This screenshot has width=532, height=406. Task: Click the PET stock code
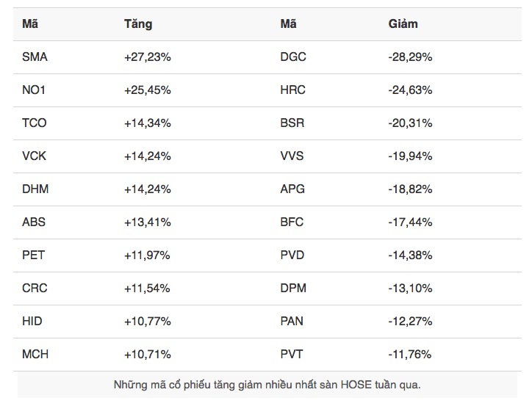pyautogui.click(x=34, y=255)
